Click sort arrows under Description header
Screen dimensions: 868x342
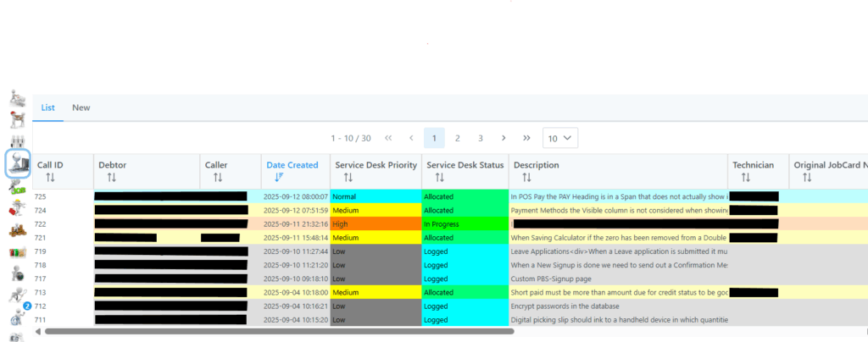pos(526,178)
